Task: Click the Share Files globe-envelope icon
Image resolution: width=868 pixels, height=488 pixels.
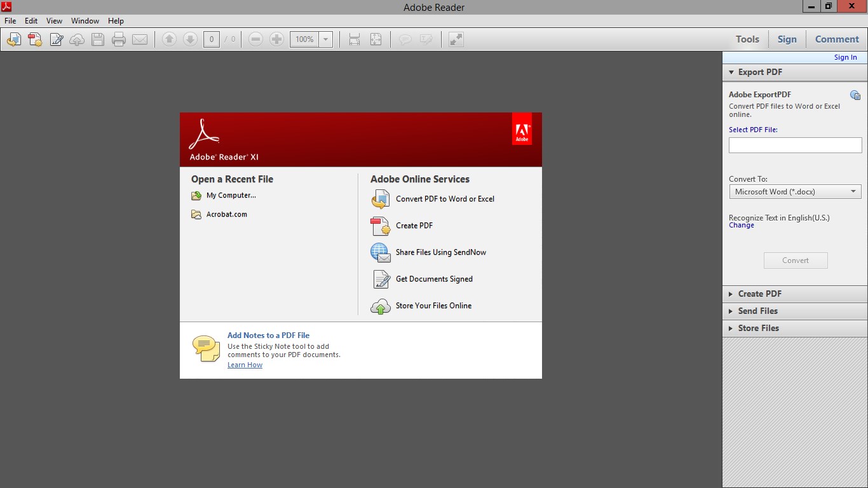Action: click(x=380, y=253)
